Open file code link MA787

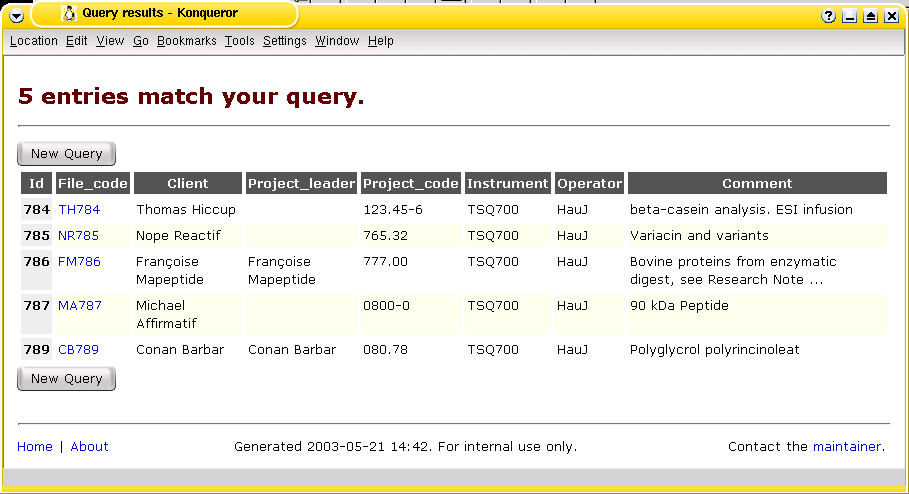pyautogui.click(x=80, y=306)
